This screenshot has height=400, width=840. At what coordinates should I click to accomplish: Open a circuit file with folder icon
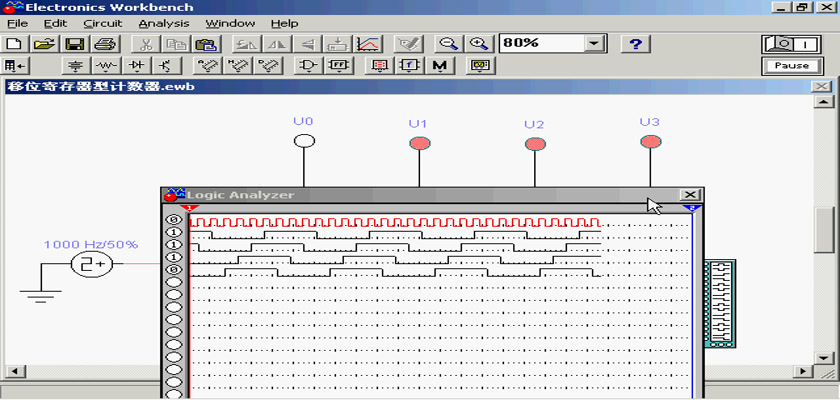43,44
